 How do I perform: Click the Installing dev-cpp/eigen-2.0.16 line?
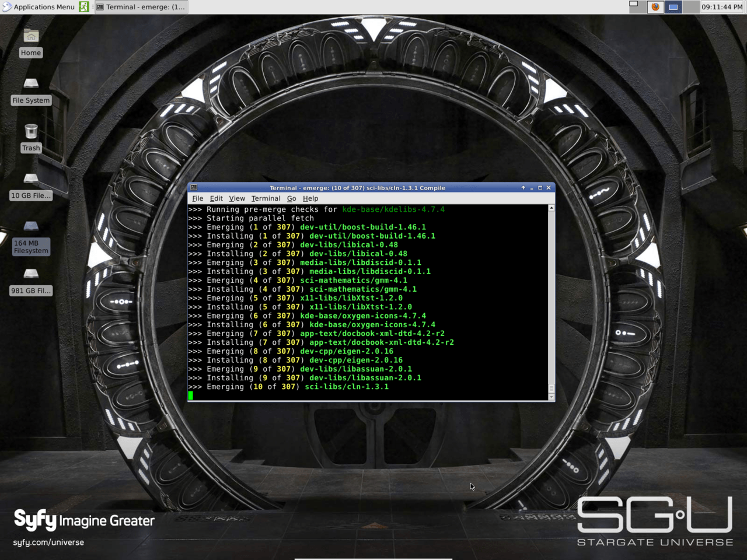click(x=295, y=360)
